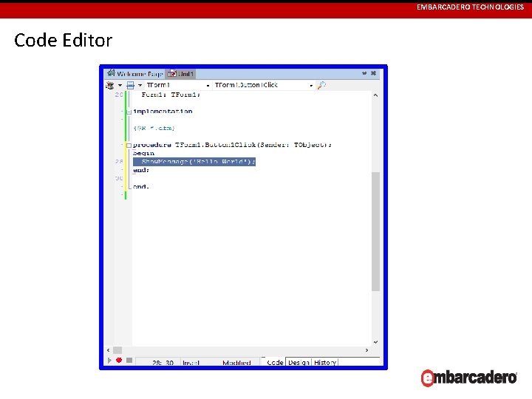532x399 pixels.
Task: Click the vertical scrollbar down arrow
Action: [x=375, y=342]
